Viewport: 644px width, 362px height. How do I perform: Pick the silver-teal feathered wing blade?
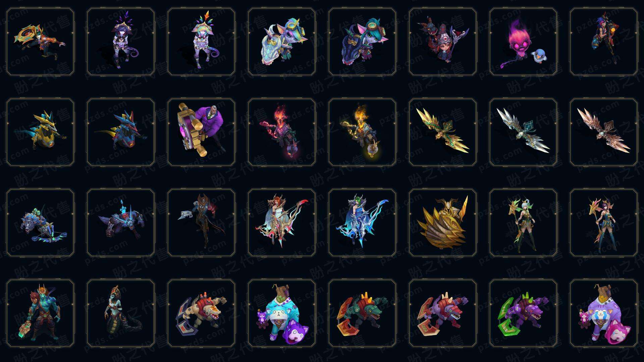click(x=523, y=132)
